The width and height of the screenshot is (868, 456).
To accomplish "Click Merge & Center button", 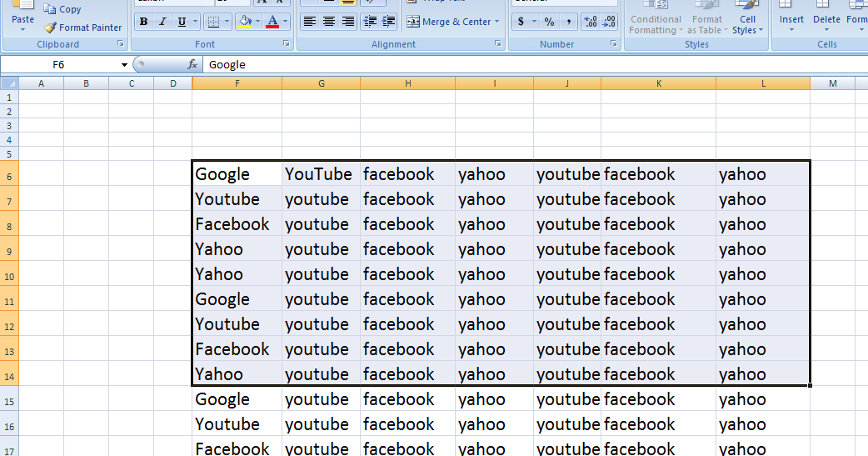I will (449, 22).
